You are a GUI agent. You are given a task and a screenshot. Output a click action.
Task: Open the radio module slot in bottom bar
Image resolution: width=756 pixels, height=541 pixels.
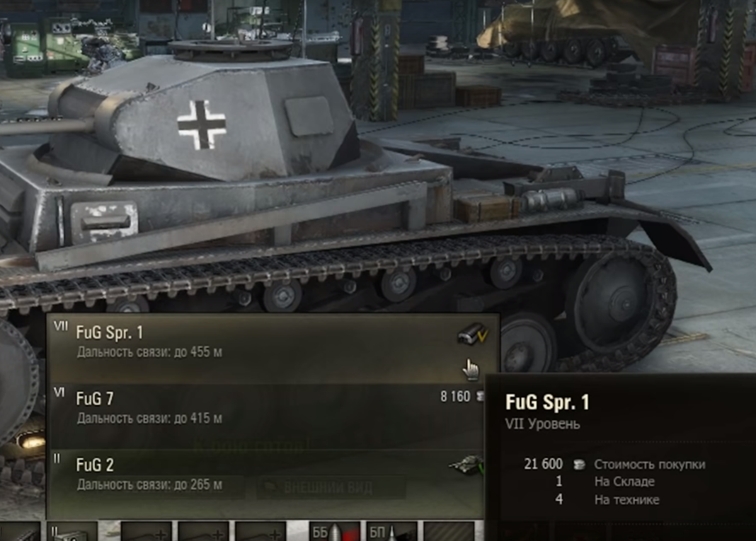(72, 532)
